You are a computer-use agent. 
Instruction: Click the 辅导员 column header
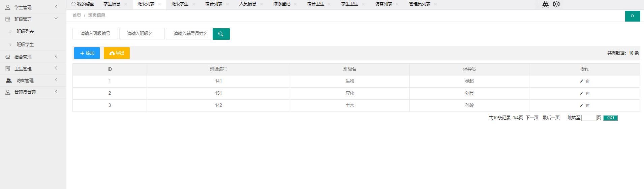pos(469,69)
